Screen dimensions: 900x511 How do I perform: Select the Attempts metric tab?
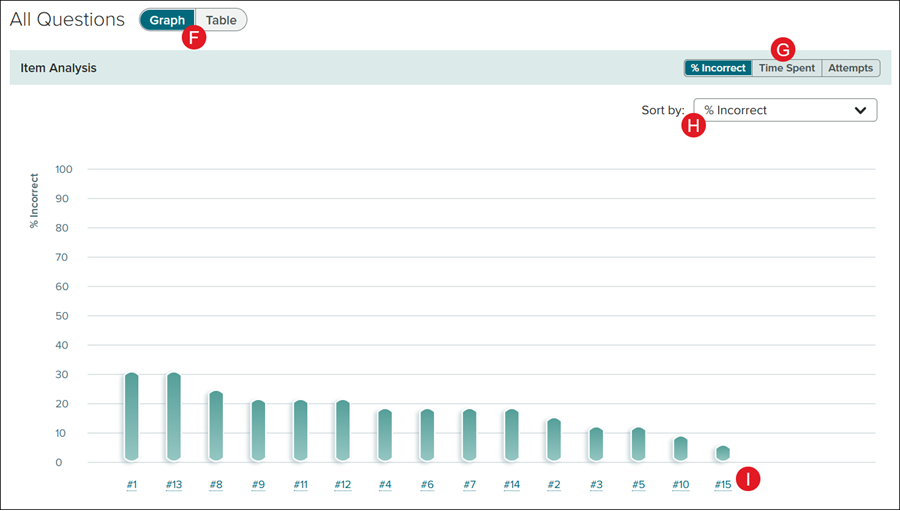850,68
